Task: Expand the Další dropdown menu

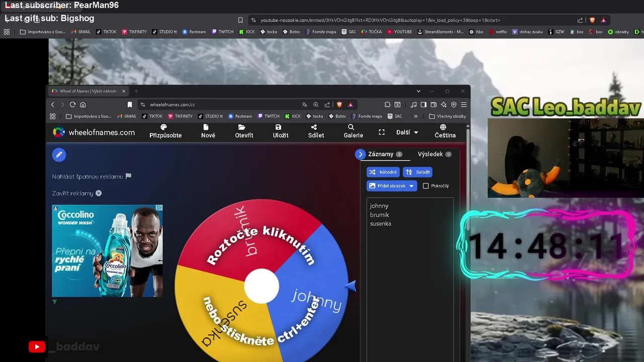Action: click(407, 132)
